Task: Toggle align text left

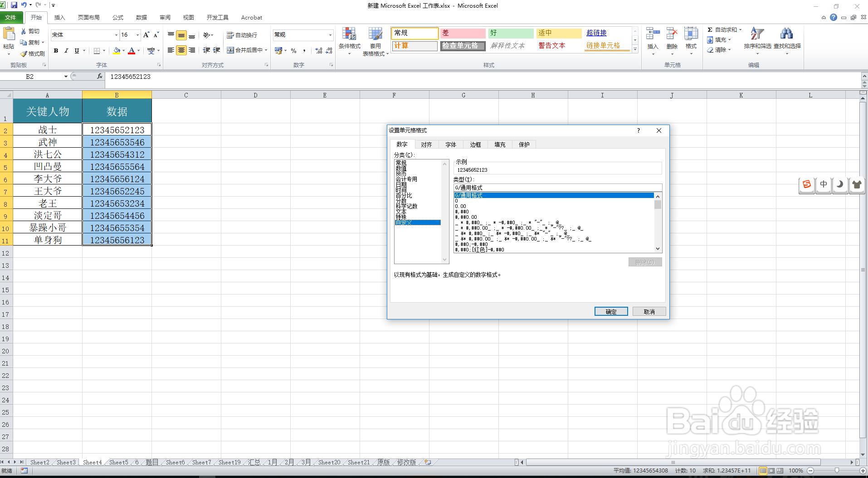Action: pyautogui.click(x=171, y=50)
